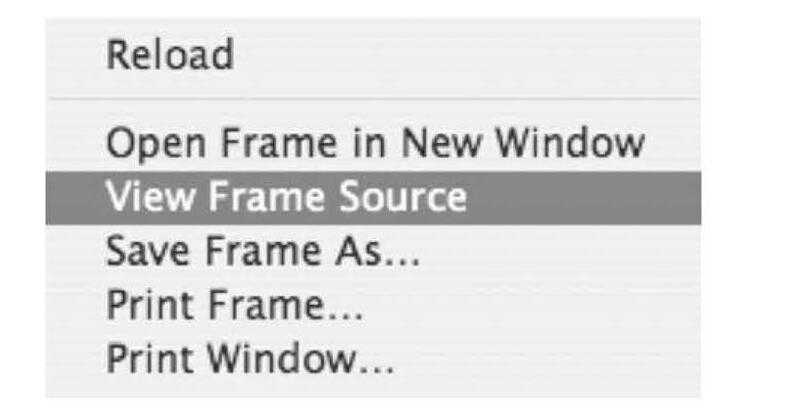Choose the entry below View Frame Source
787x419 pixels.
tap(263, 251)
